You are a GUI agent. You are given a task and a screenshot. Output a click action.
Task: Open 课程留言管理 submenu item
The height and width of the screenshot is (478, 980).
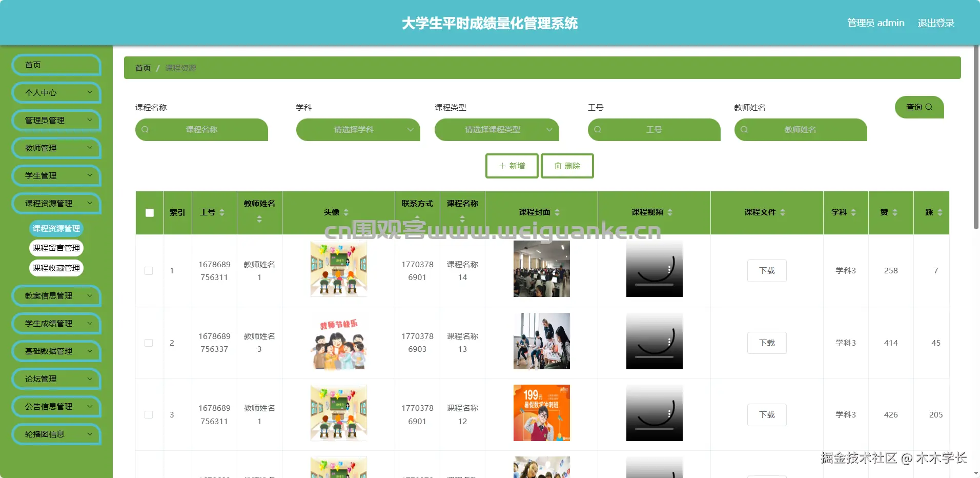(56, 248)
